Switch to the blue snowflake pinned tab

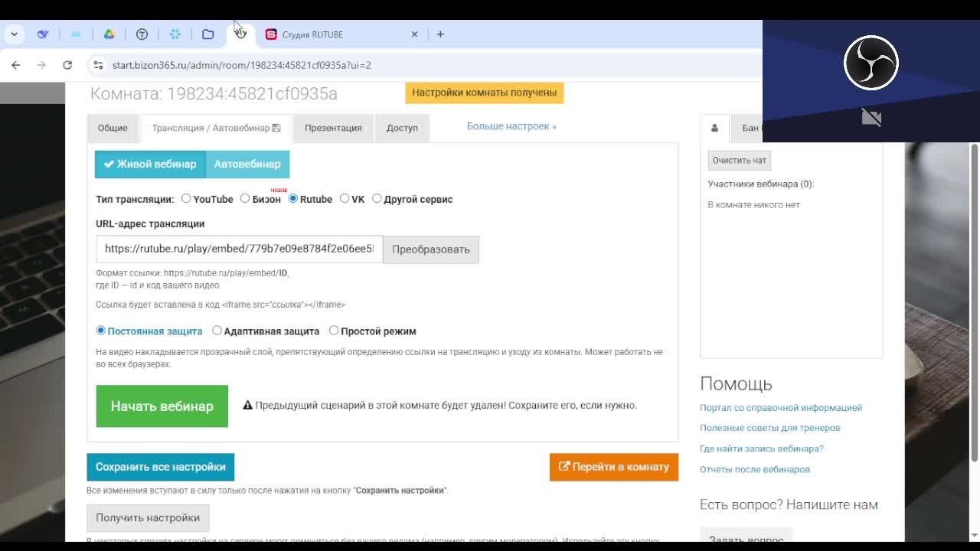175,34
